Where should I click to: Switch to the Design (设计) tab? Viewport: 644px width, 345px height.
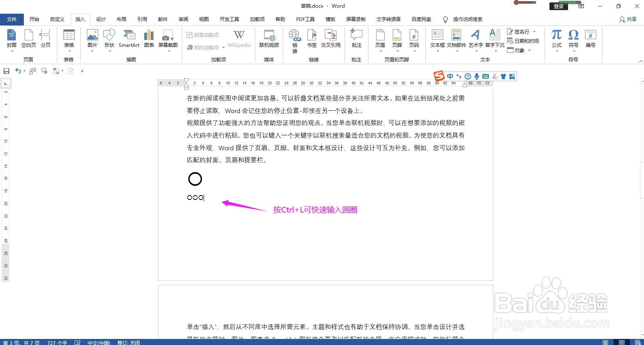point(101,19)
